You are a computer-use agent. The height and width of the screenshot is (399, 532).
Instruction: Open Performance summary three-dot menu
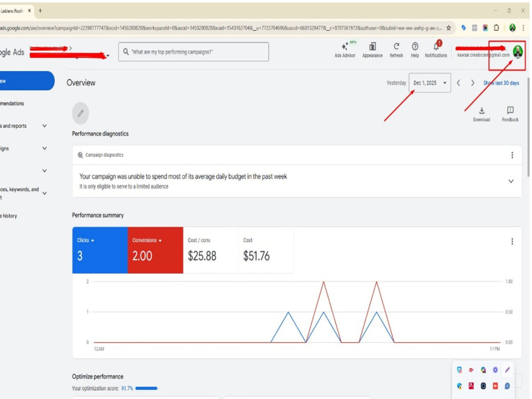coord(512,241)
